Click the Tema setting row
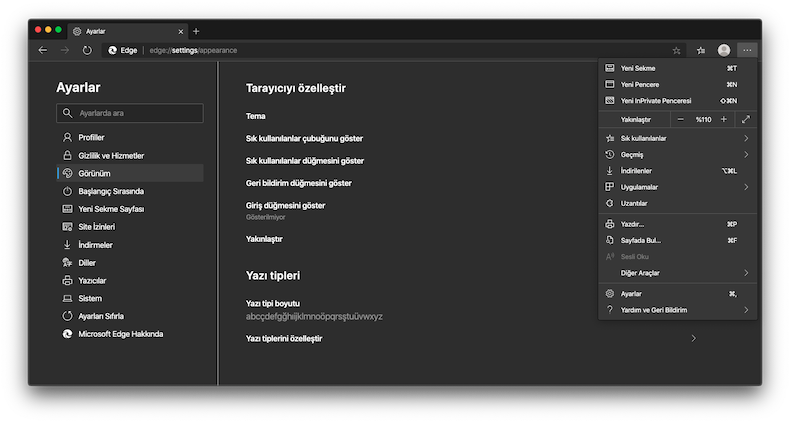The width and height of the screenshot is (790, 423). [x=255, y=116]
